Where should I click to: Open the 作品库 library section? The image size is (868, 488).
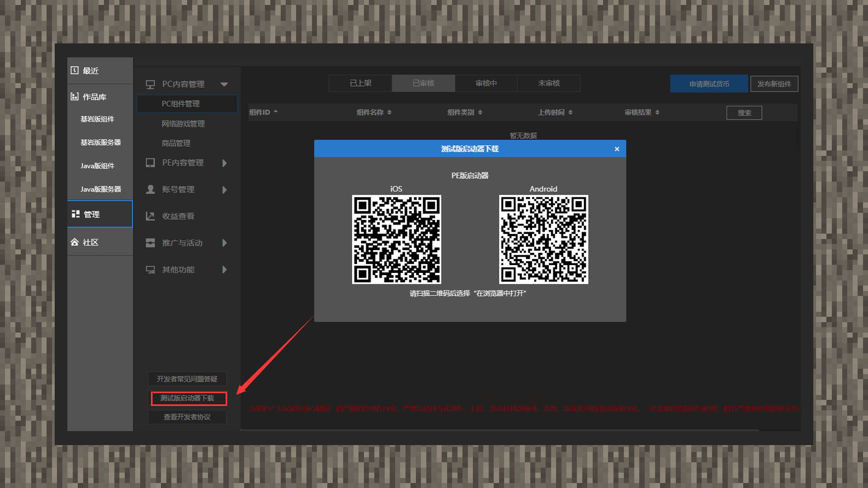[x=100, y=97]
